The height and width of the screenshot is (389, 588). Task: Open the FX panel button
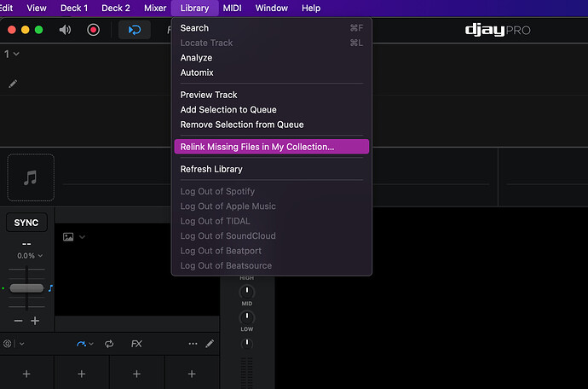click(136, 344)
